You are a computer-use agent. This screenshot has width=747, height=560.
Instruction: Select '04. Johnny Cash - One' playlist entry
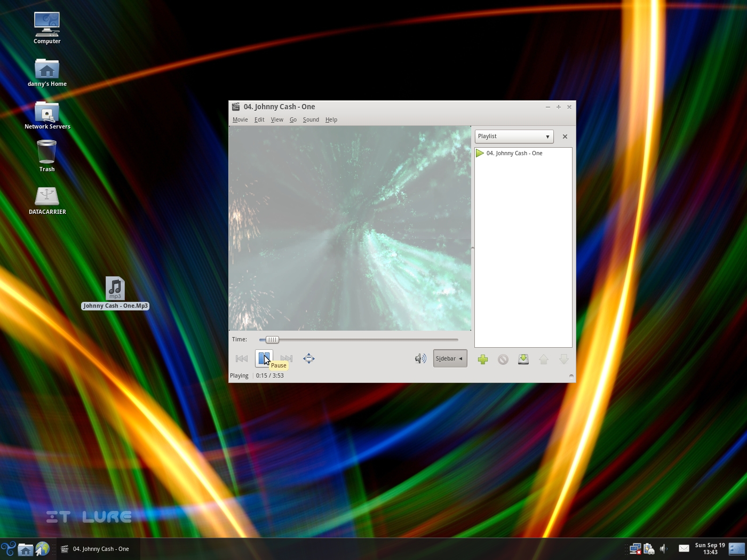523,153
